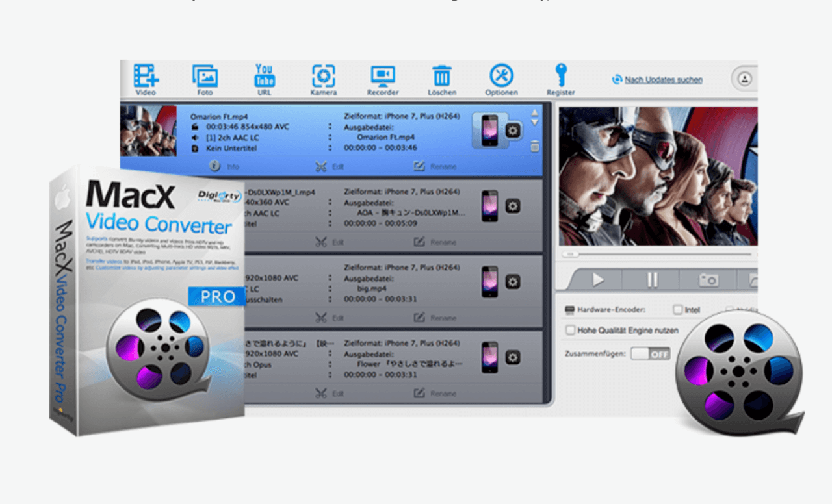Open the settings gear for Omarion Ft.mp4
832x504 pixels.
pyautogui.click(x=513, y=131)
